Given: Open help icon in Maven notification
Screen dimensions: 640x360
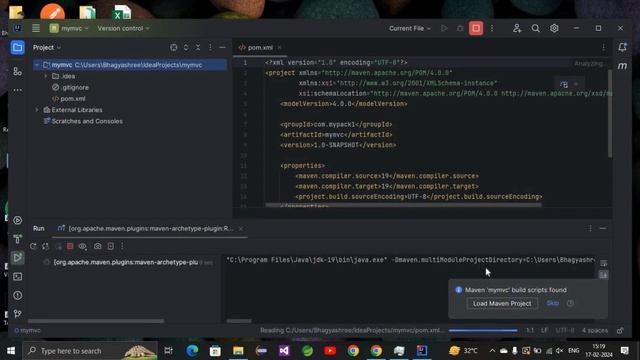Looking at the screenshot, I should click(570, 303).
